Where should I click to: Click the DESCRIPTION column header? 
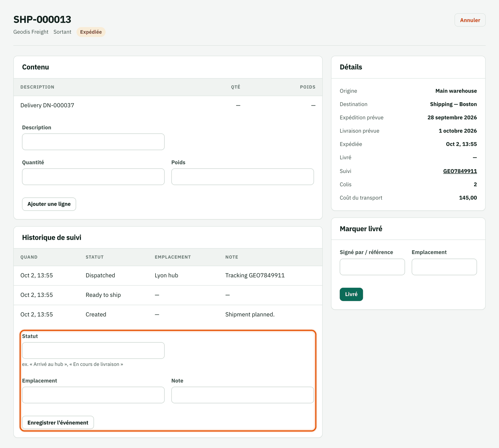click(x=37, y=87)
